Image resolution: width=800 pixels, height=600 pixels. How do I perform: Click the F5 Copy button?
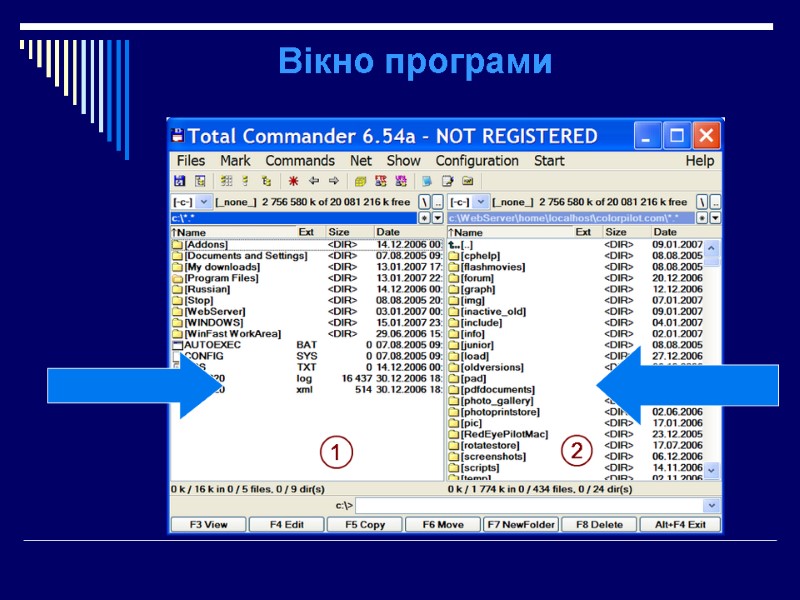pos(365,524)
